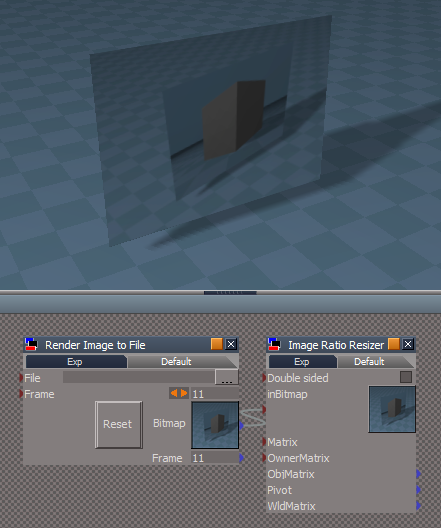Select Exp tab in Image Ratio Resizer
The height and width of the screenshot is (528, 441).
[302, 362]
